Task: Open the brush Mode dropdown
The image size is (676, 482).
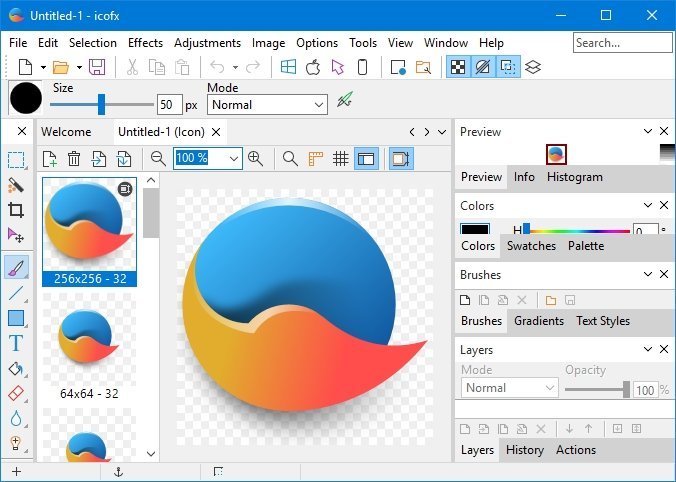Action: pos(267,105)
